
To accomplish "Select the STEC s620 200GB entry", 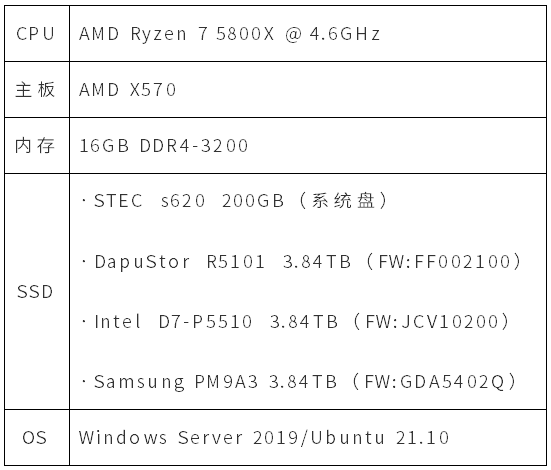I will point(189,201).
